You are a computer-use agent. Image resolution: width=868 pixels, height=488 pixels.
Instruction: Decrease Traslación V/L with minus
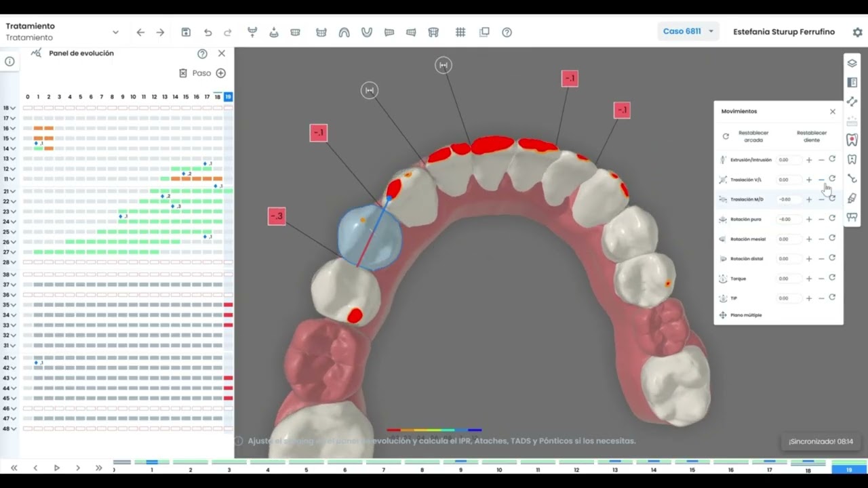tap(821, 180)
